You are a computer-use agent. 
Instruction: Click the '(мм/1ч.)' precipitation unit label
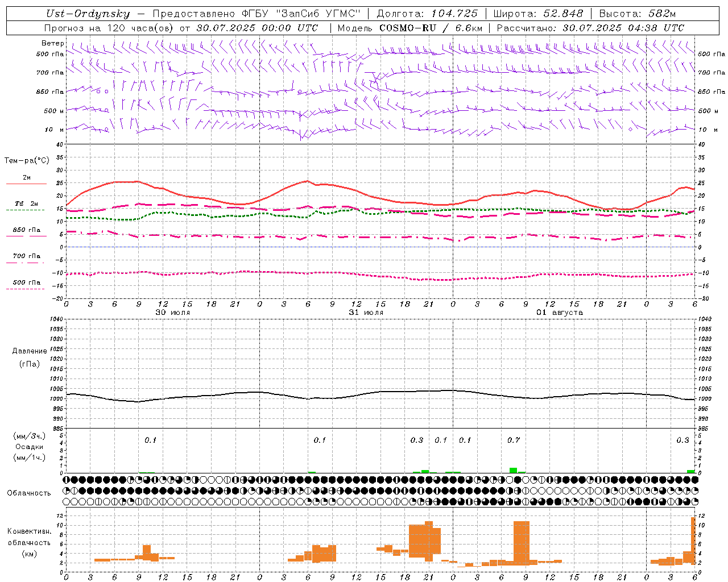coord(30,458)
